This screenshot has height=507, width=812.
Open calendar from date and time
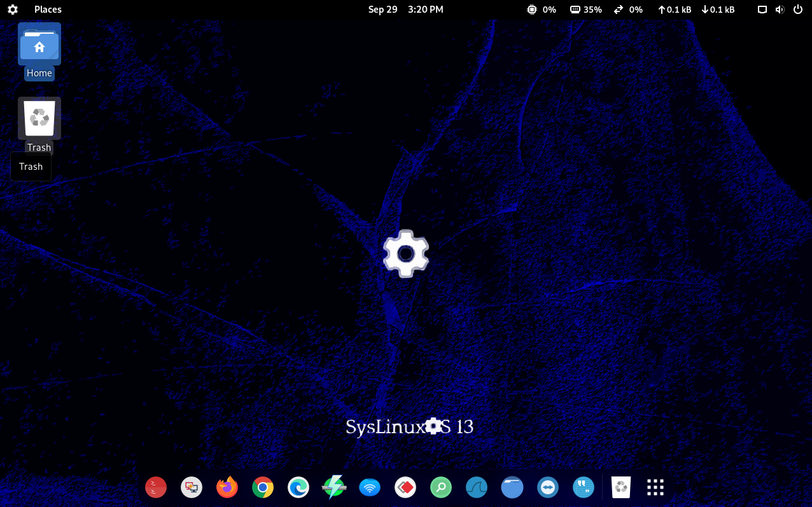405,10
